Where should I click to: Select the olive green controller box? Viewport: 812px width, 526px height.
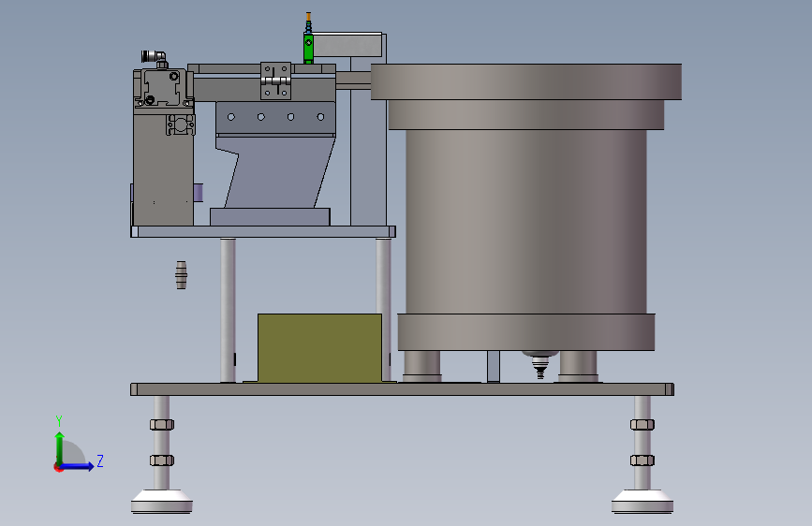pos(319,348)
